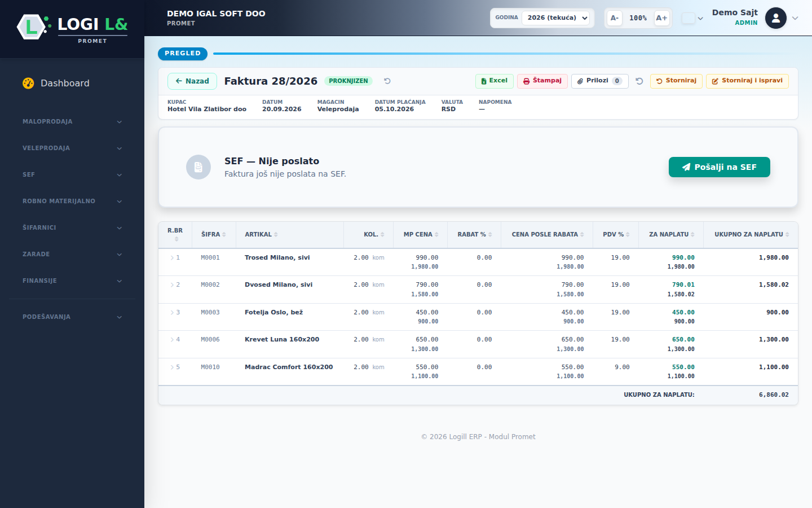This screenshot has height=508, width=812.
Task: Send invoice with Pošalji na SEF
Action: coord(720,167)
